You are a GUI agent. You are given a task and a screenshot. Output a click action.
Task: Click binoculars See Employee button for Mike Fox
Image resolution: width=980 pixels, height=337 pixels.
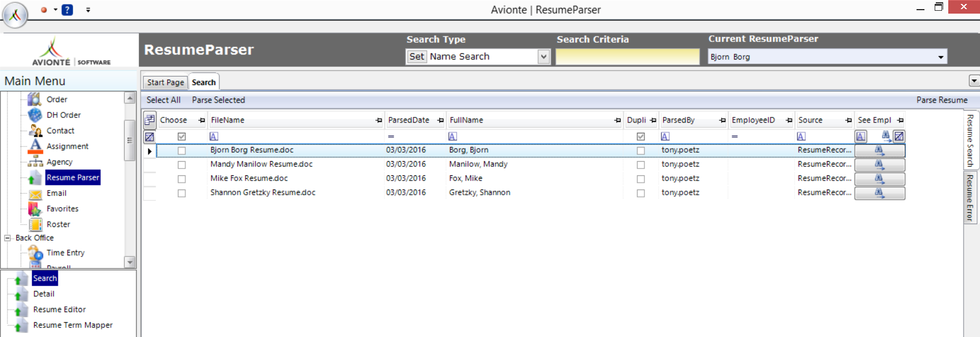click(x=880, y=179)
